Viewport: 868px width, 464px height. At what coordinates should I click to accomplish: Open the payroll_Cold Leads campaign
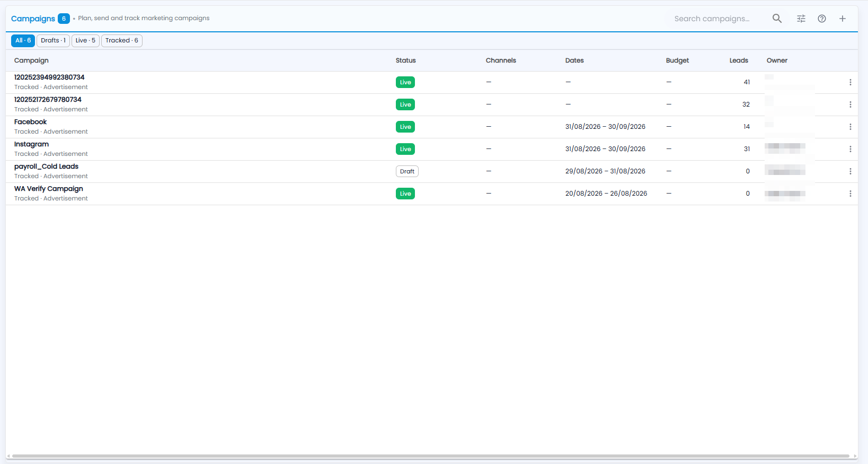point(46,167)
